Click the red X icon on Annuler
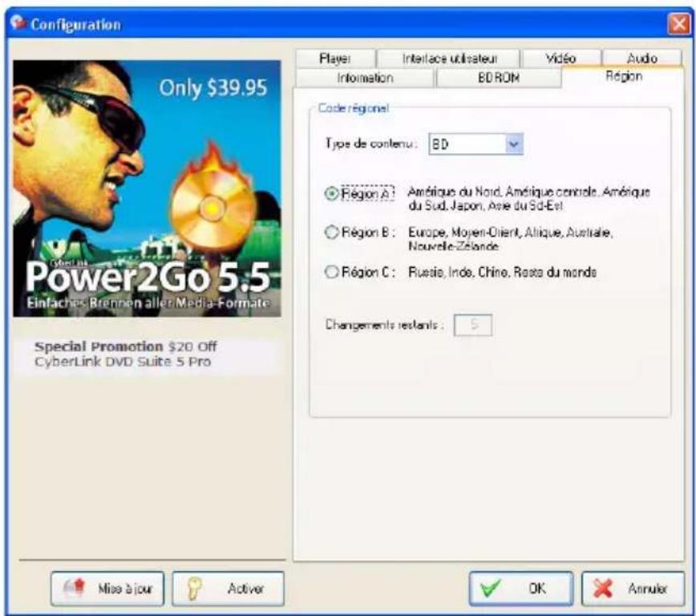This screenshot has width=696, height=616. 602,589
